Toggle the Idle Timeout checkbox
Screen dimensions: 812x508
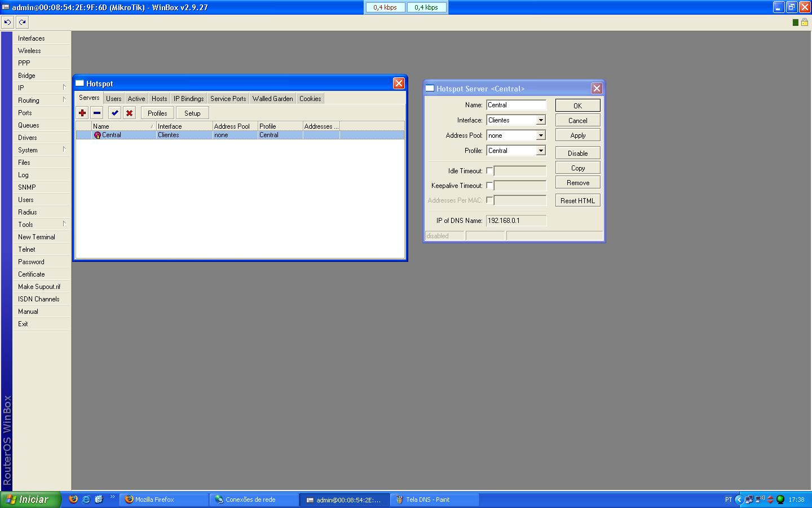(x=489, y=170)
